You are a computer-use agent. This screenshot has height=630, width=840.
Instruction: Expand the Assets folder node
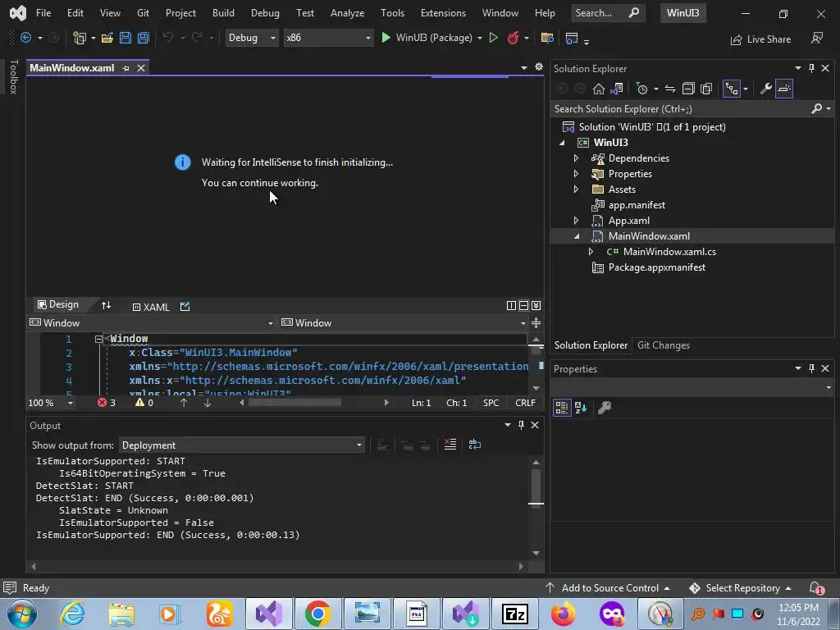click(x=576, y=189)
